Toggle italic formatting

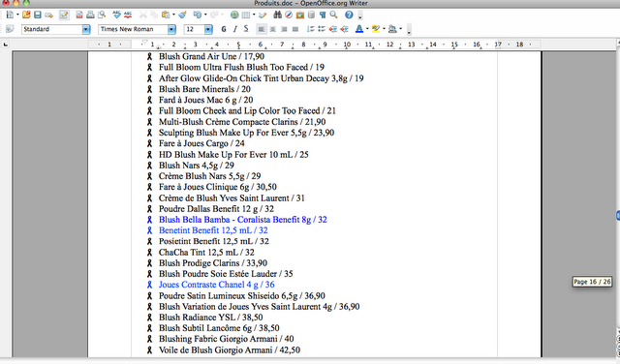click(234, 29)
